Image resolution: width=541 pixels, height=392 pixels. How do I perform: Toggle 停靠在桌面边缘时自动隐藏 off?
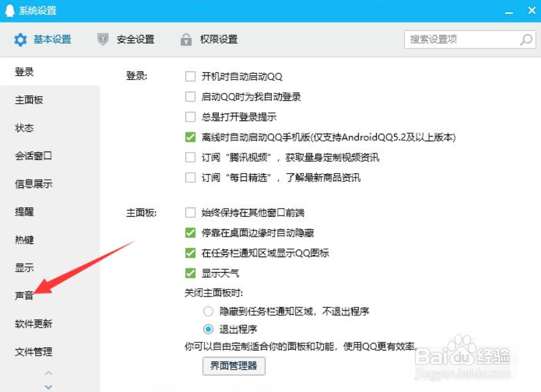click(190, 233)
